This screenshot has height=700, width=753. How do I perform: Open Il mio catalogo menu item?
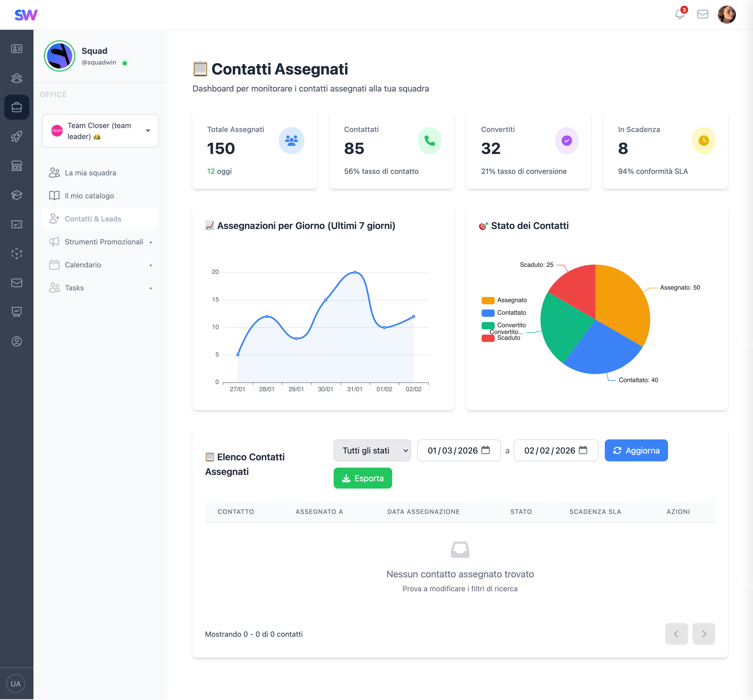[89, 196]
